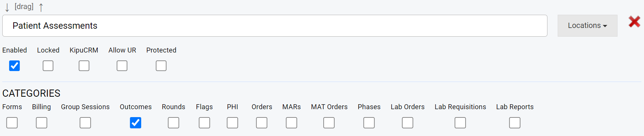
Task: Check the Billing category checkbox
Action: (42, 123)
